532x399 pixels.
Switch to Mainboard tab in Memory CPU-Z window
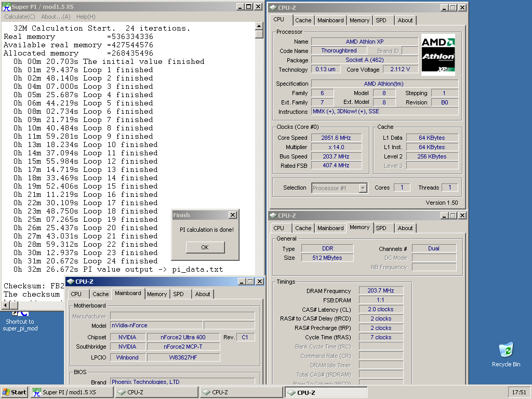tap(330, 229)
